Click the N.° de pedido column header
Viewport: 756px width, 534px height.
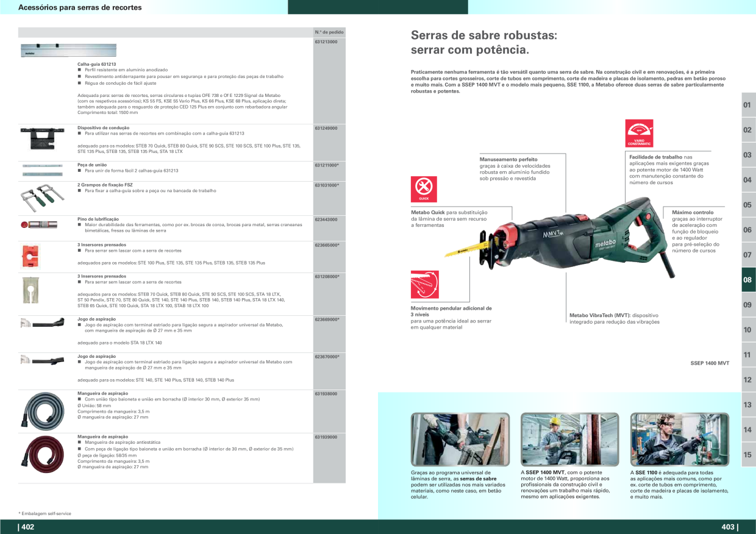tap(329, 32)
